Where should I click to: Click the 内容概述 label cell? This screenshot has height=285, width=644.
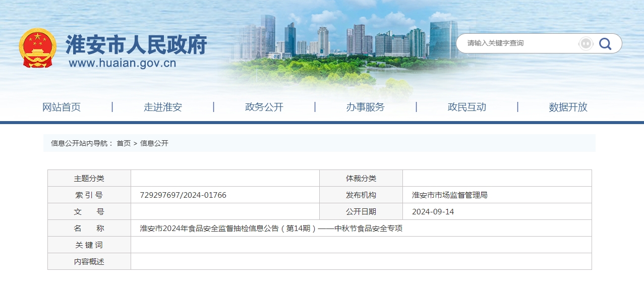[89, 262]
